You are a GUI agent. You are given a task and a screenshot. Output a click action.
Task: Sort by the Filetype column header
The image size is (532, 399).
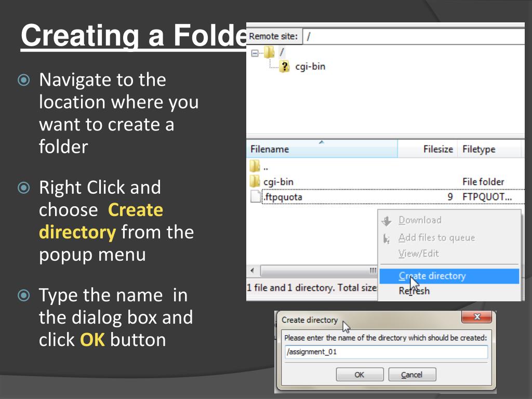[x=489, y=149]
